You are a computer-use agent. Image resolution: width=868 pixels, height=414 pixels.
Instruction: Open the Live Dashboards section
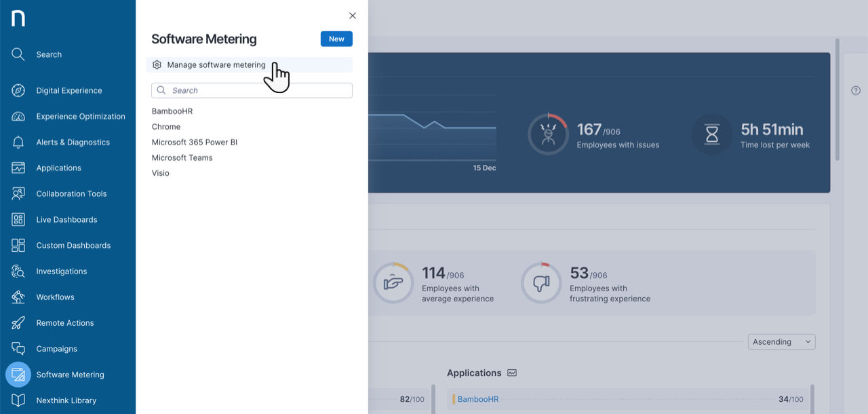[x=67, y=219]
